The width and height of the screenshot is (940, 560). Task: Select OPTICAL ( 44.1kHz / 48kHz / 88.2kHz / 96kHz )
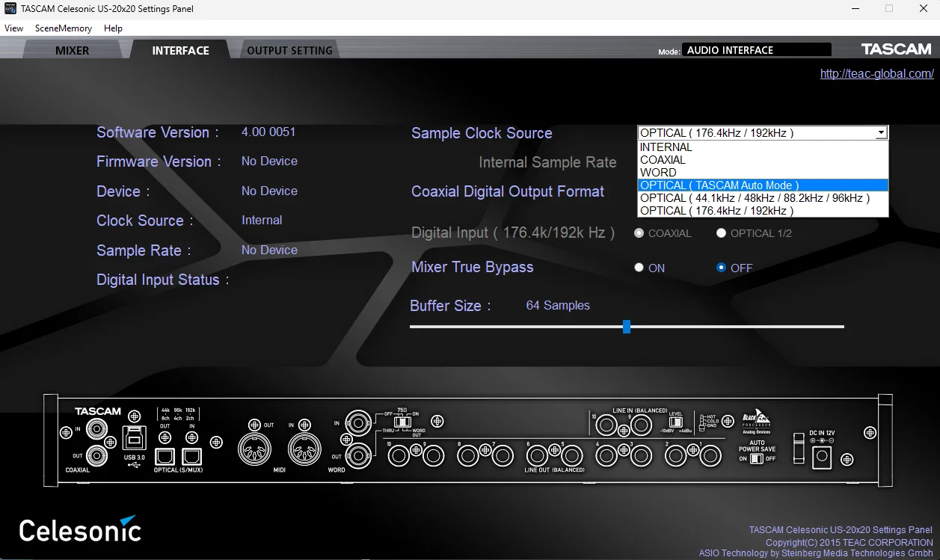tap(763, 198)
